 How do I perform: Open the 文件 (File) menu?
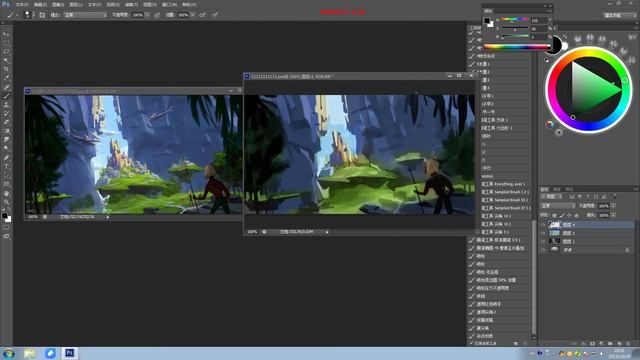22,4
